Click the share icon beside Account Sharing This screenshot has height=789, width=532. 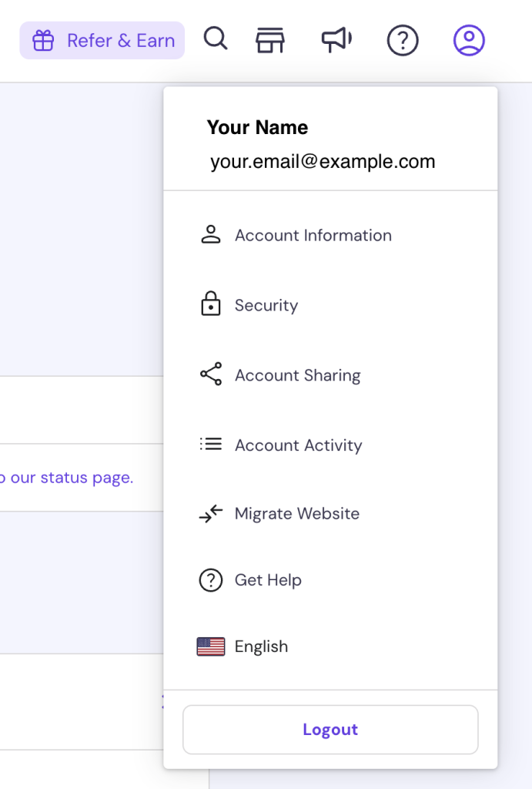(210, 374)
